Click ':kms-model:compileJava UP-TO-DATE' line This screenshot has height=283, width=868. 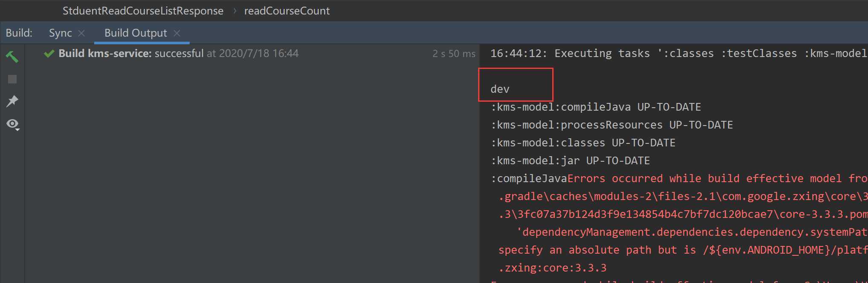coord(596,107)
